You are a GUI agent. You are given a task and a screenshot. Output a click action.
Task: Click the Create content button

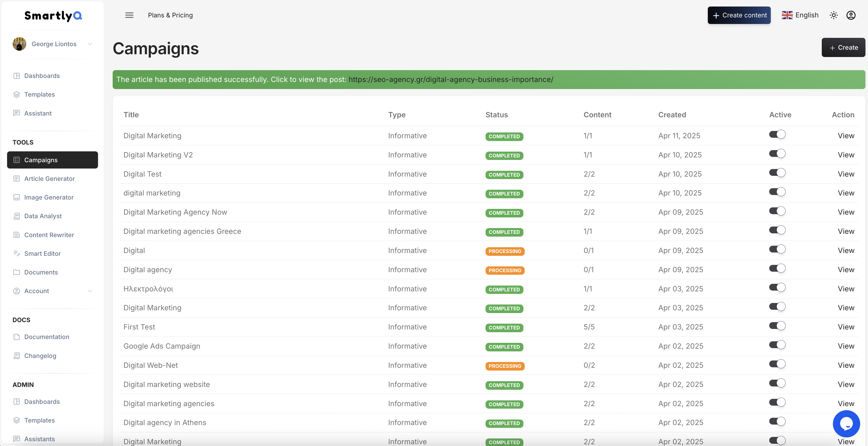pyautogui.click(x=739, y=15)
